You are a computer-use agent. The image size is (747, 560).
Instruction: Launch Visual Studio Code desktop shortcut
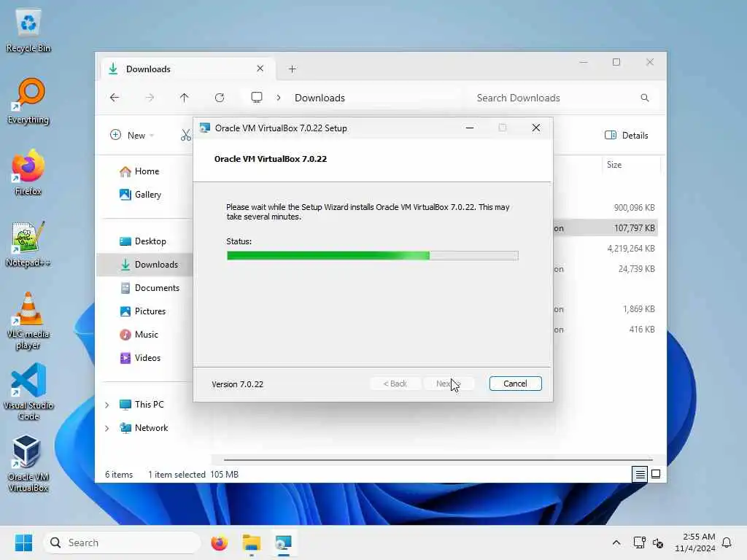(28, 392)
